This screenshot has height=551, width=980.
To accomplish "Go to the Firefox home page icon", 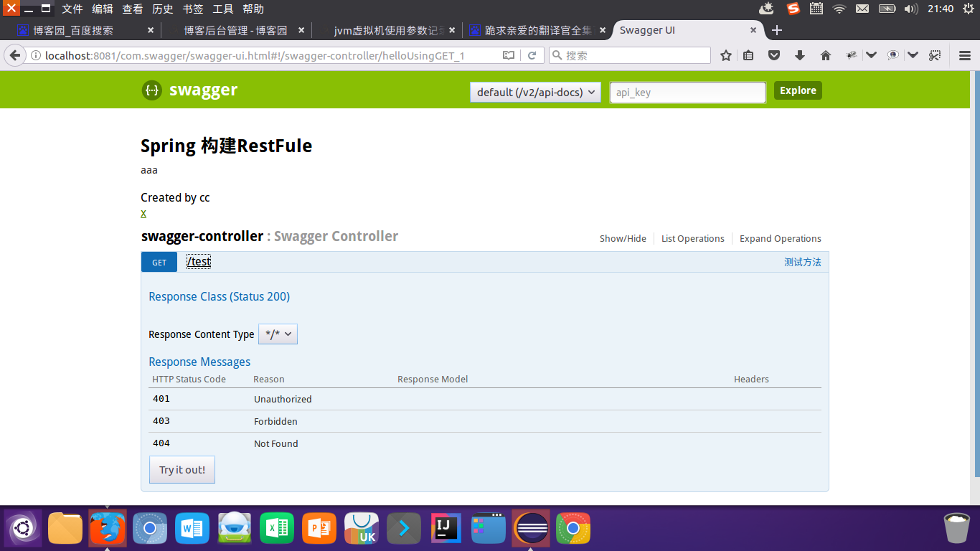I will click(x=826, y=55).
